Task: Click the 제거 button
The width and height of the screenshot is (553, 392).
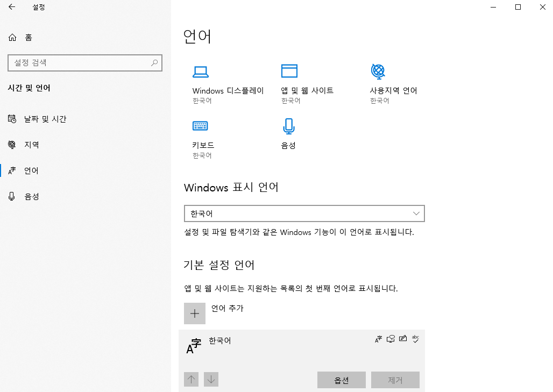Action: (x=395, y=380)
